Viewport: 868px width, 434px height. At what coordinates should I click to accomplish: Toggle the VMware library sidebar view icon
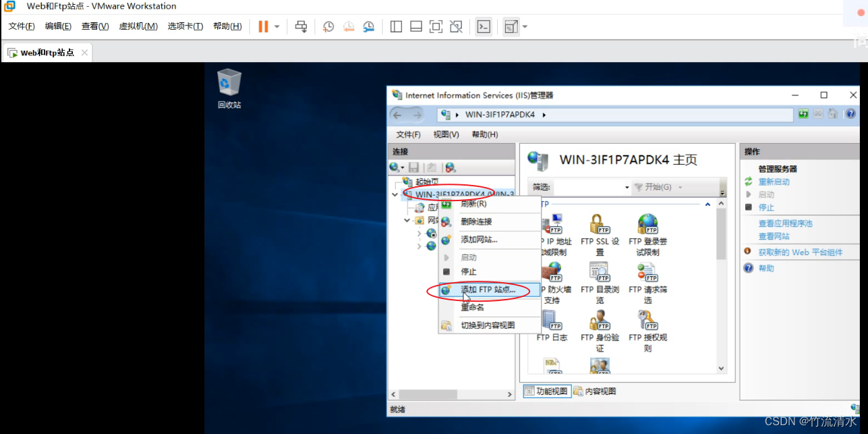[397, 26]
